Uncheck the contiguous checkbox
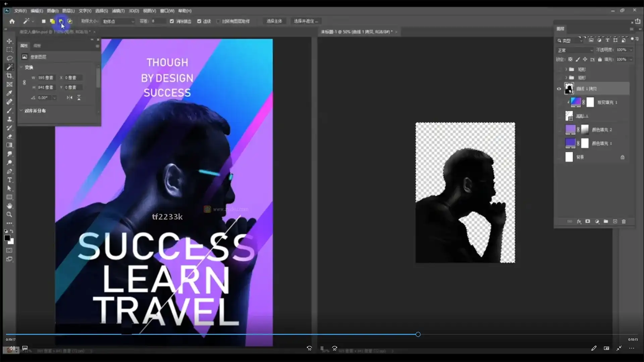Screen dimensions: 644x362 point(199,21)
